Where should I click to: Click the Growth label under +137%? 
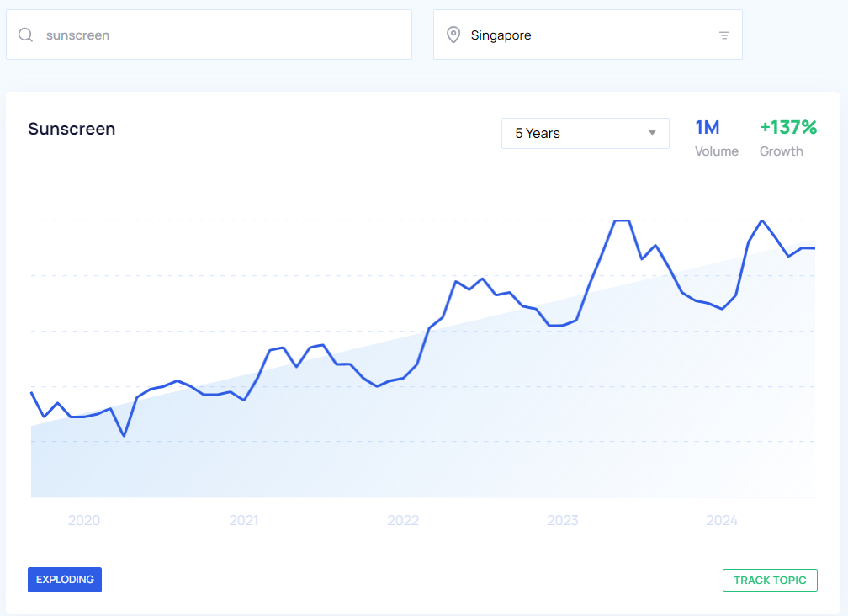click(x=781, y=151)
